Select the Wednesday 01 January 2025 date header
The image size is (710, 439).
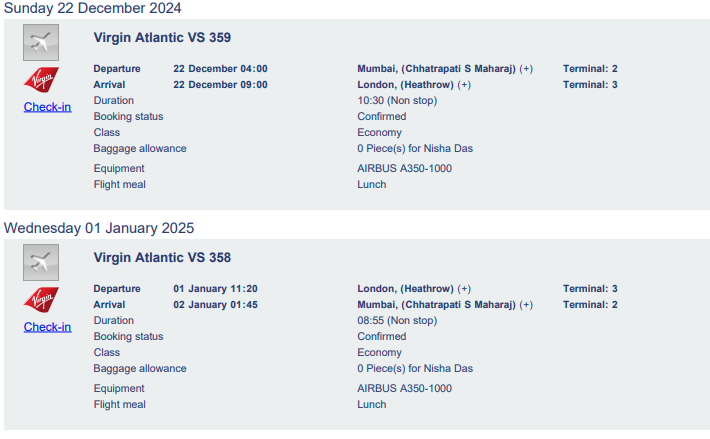[x=99, y=228]
